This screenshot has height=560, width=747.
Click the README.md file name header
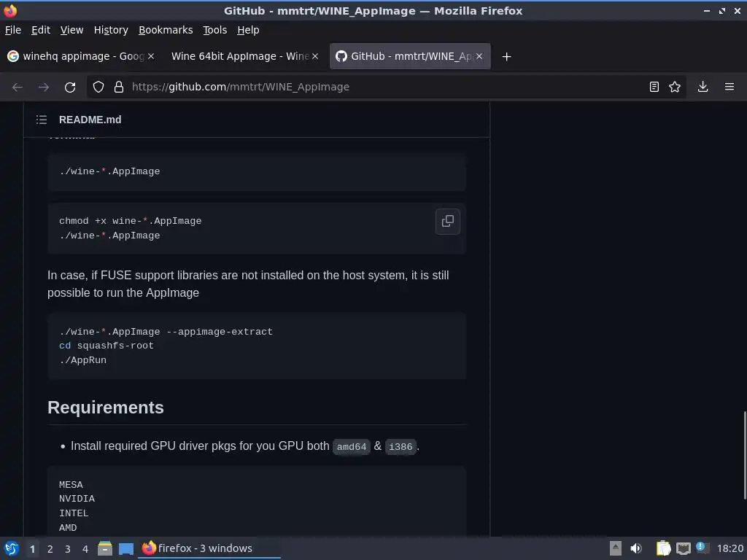coord(90,120)
